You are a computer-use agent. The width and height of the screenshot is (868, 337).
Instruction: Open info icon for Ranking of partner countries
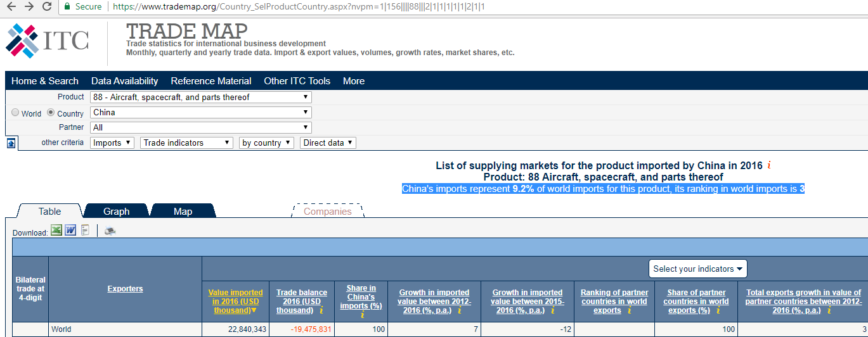click(629, 310)
